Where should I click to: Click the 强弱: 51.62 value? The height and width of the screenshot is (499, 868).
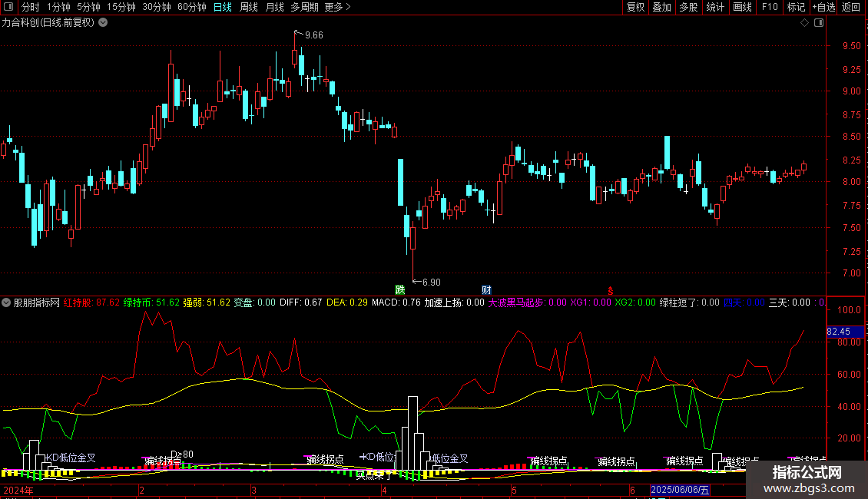(207, 302)
